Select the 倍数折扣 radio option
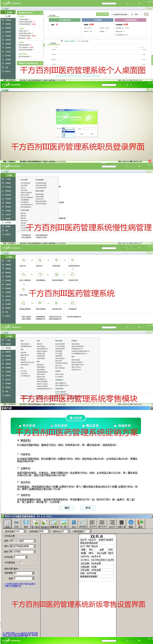This screenshot has width=153, height=644. point(18,495)
